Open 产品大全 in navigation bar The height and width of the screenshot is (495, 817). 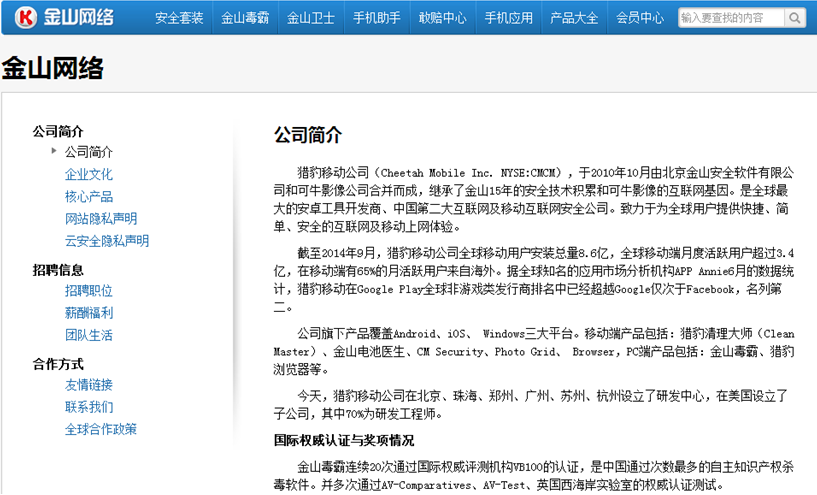[575, 18]
